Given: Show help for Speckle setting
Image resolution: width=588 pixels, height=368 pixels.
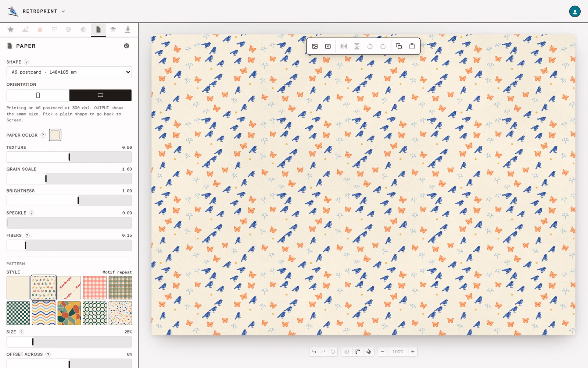Looking at the screenshot, I should 32,213.
